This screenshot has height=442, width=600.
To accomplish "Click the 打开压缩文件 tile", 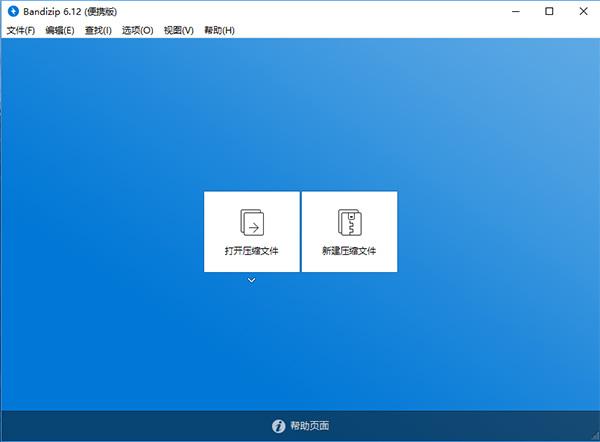I will [x=252, y=232].
